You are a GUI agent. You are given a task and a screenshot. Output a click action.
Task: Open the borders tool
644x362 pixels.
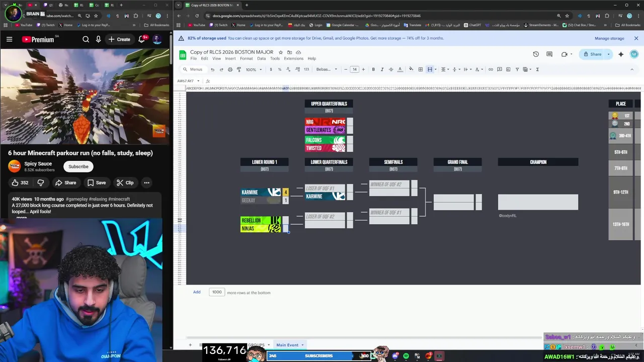421,69
